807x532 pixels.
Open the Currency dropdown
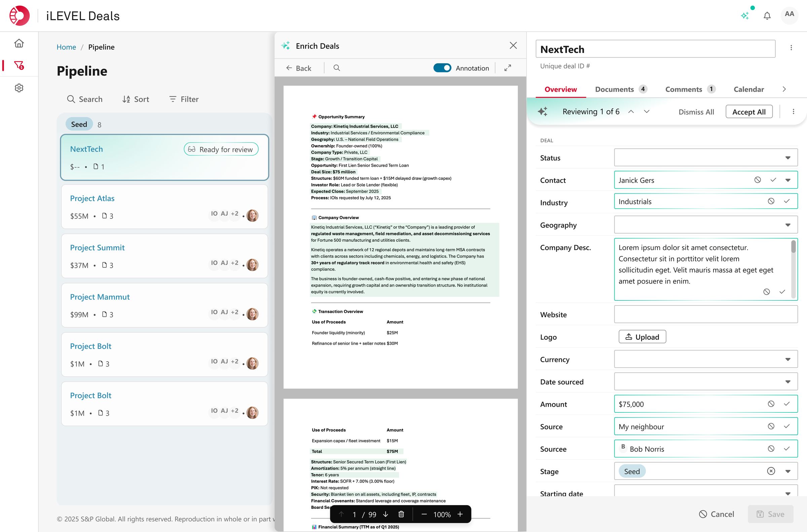click(x=706, y=359)
